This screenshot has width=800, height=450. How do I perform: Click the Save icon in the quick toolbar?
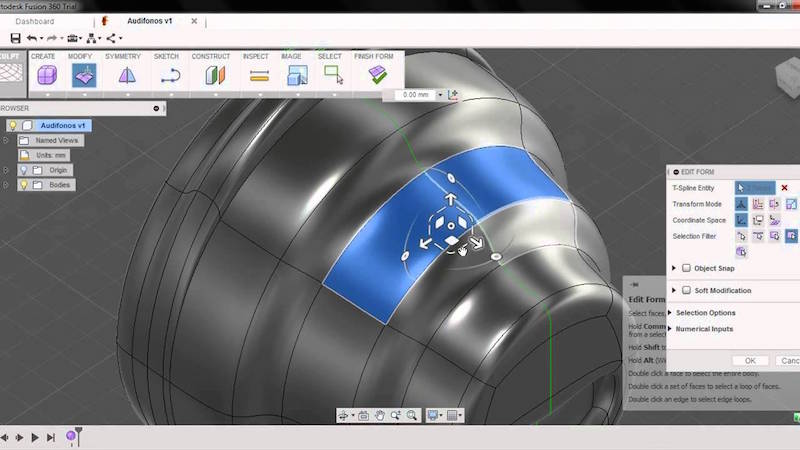click(x=15, y=38)
